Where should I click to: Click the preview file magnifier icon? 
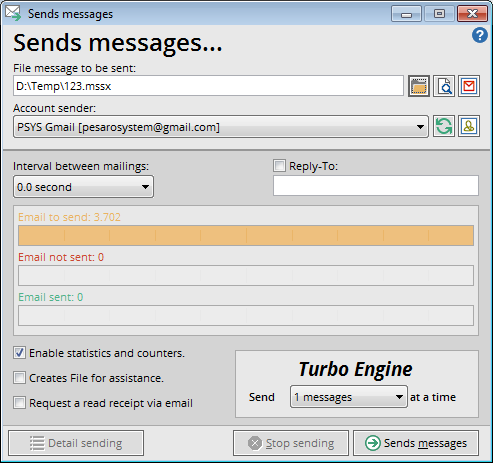tap(444, 86)
